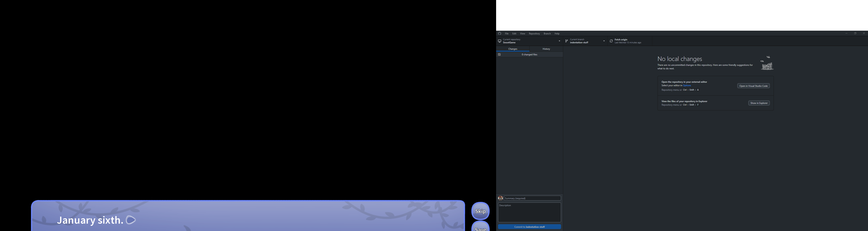This screenshot has height=231, width=868.
Task: Click the Fetch origin button
Action: click(x=630, y=41)
